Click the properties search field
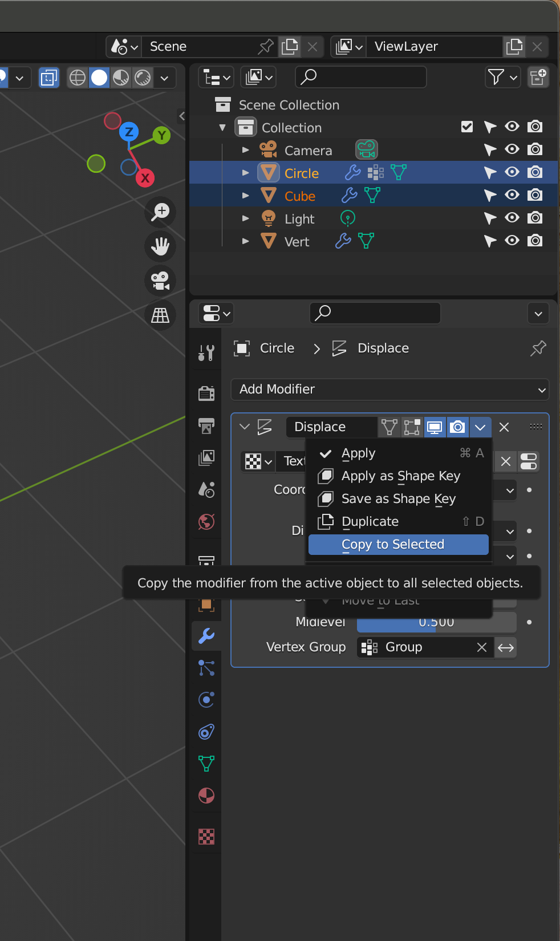This screenshot has height=941, width=560. coord(375,313)
